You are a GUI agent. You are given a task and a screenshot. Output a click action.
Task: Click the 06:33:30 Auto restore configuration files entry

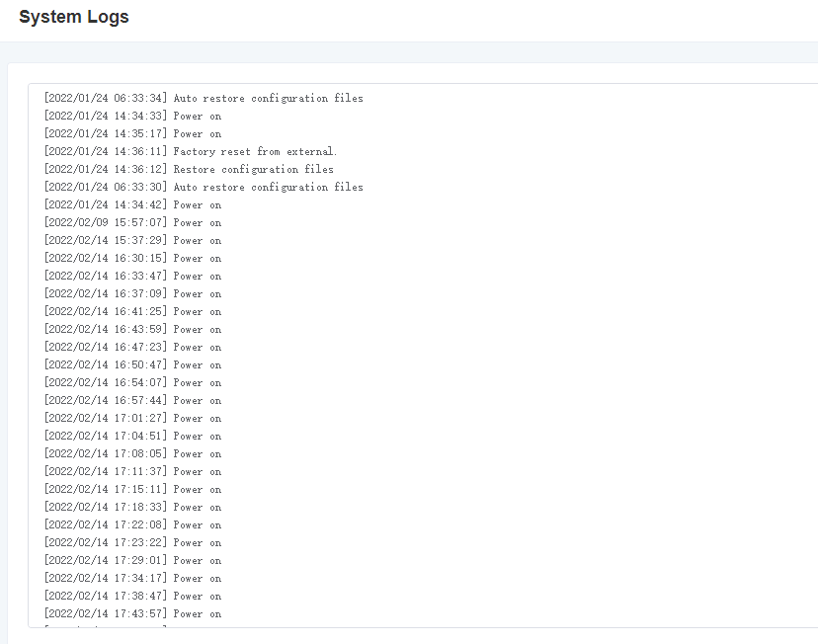click(204, 187)
